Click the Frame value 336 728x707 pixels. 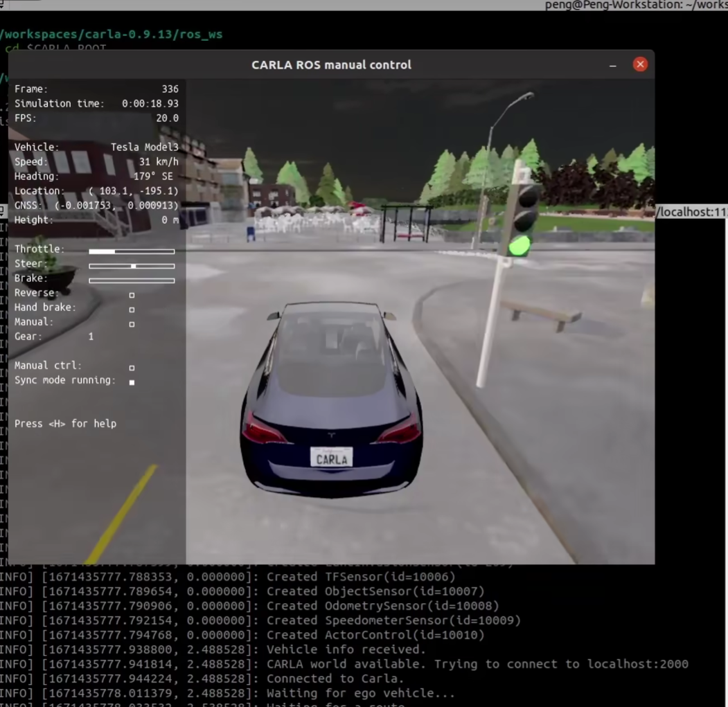170,89
